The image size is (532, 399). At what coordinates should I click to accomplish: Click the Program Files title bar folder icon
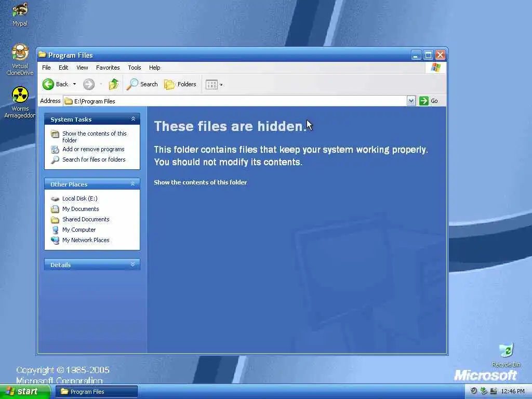(43, 55)
